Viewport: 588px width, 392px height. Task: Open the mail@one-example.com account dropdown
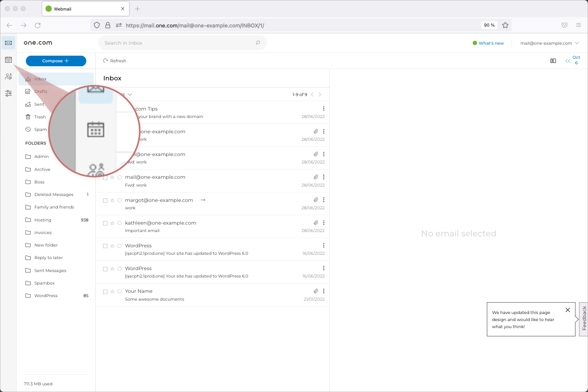point(549,43)
